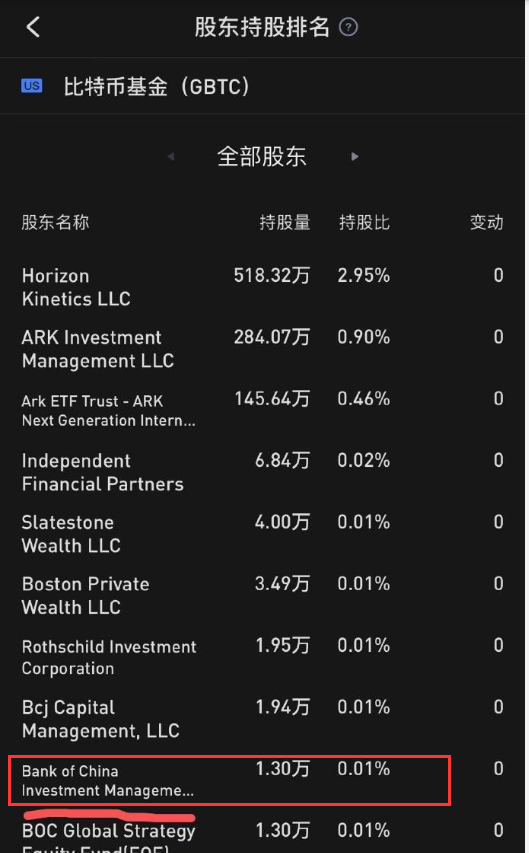Viewport: 529px width, 853px height.
Task: Open ARK Investment Management LLC row
Action: pos(263,349)
